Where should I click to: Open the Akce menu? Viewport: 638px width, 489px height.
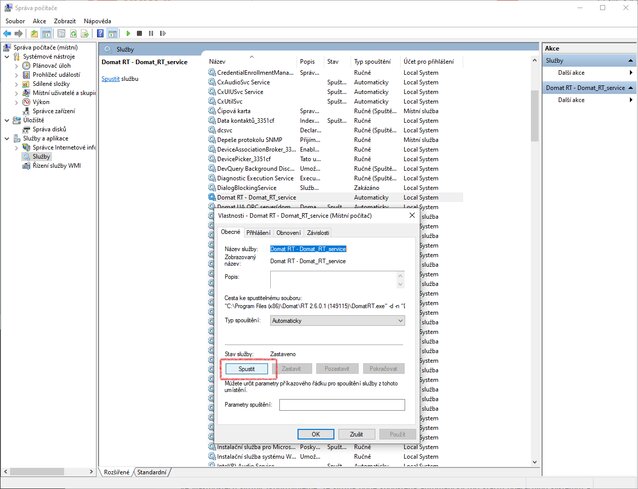tap(39, 20)
